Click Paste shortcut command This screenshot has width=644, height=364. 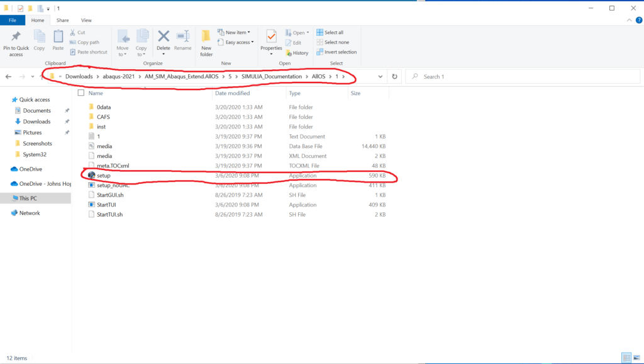[88, 52]
